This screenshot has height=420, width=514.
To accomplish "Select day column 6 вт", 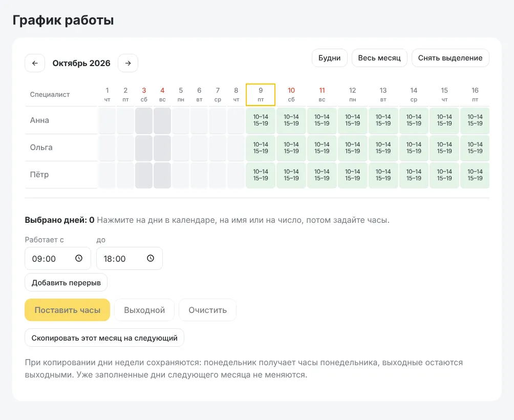I will pyautogui.click(x=199, y=94).
